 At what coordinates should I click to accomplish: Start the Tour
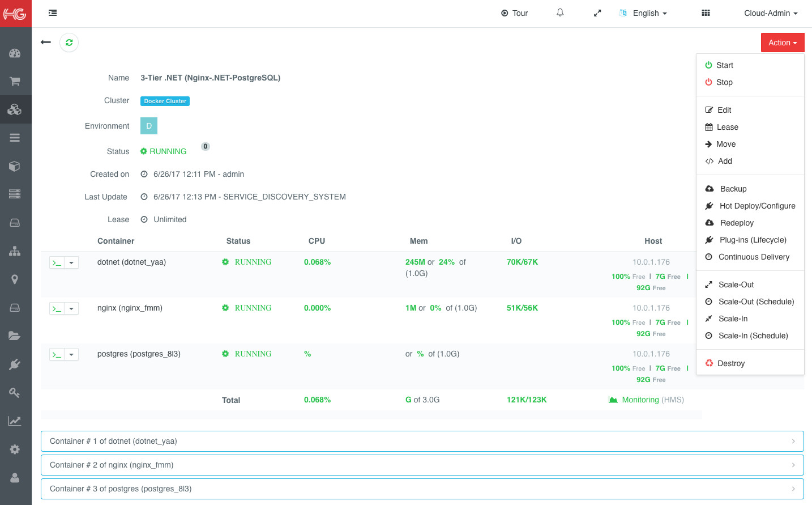(x=514, y=13)
